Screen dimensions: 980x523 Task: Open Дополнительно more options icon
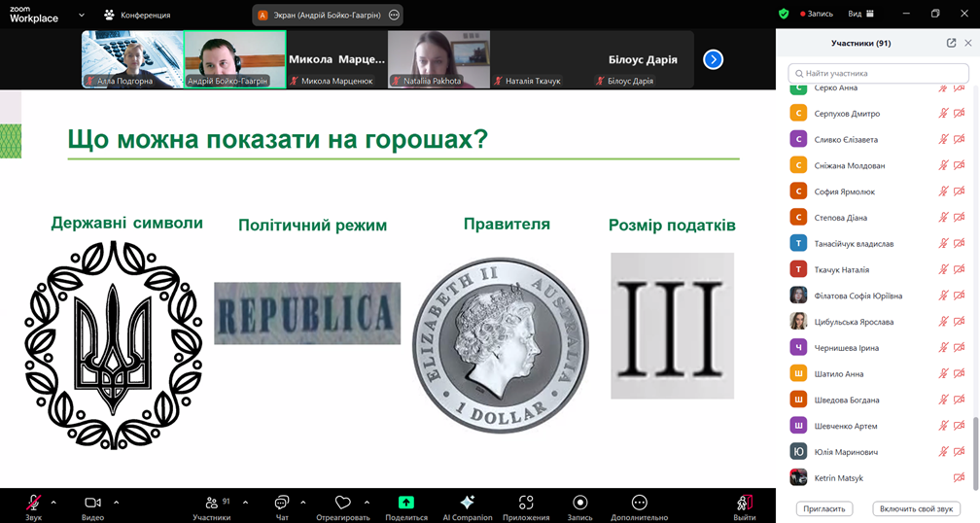point(639,503)
